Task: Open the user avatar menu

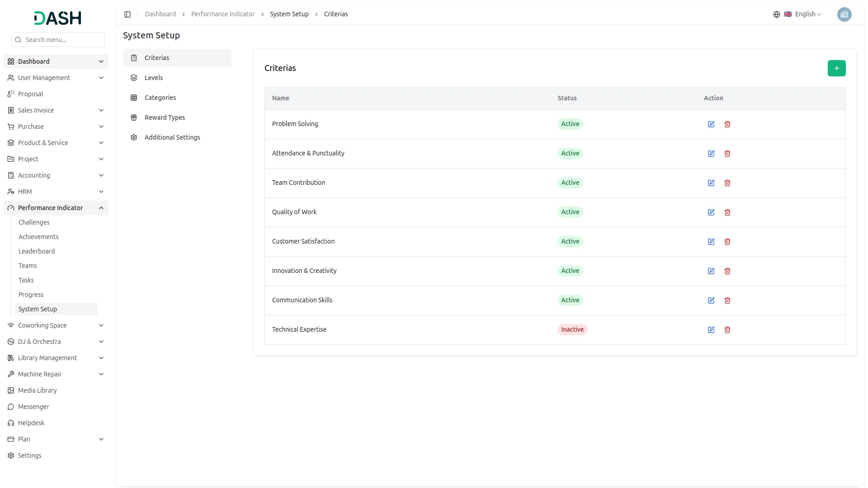Action: (844, 14)
